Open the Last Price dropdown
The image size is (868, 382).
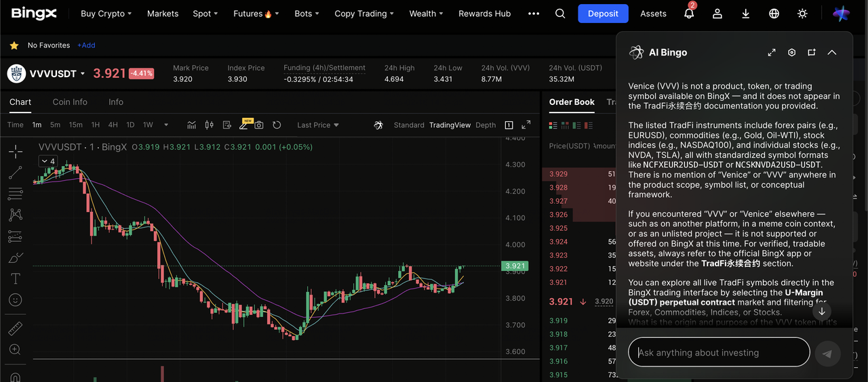317,125
